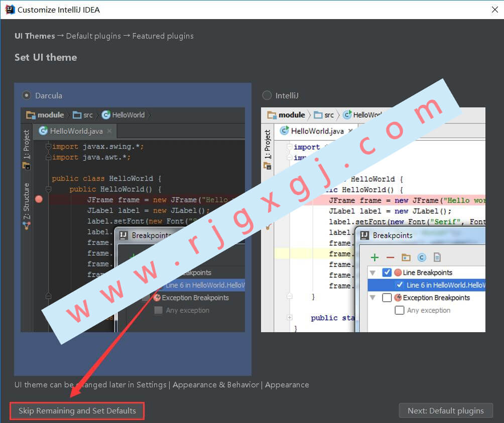The width and height of the screenshot is (504, 423).
Task: Toggle Exception Breakpoints checkbox in IntelliJ preview
Action: 387,298
